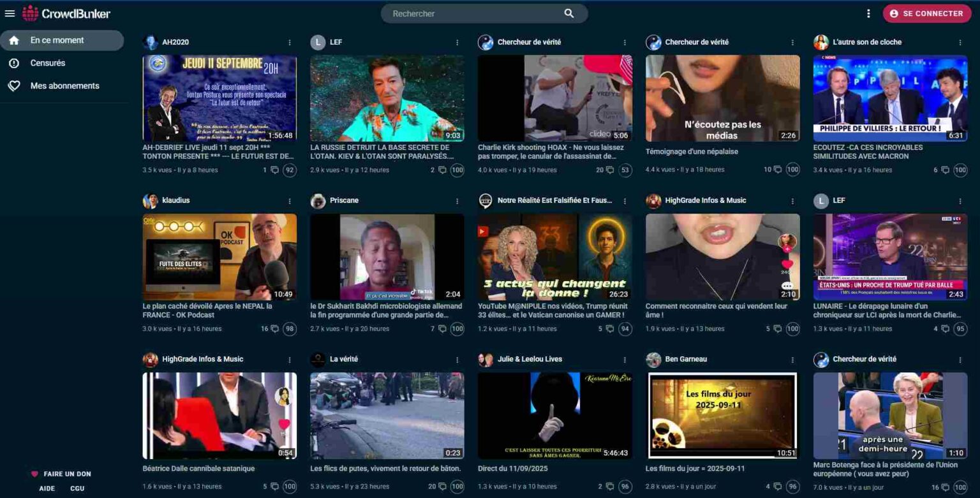The image size is (980, 498).
Task: Click the Priscane channel avatar
Action: coord(318,200)
